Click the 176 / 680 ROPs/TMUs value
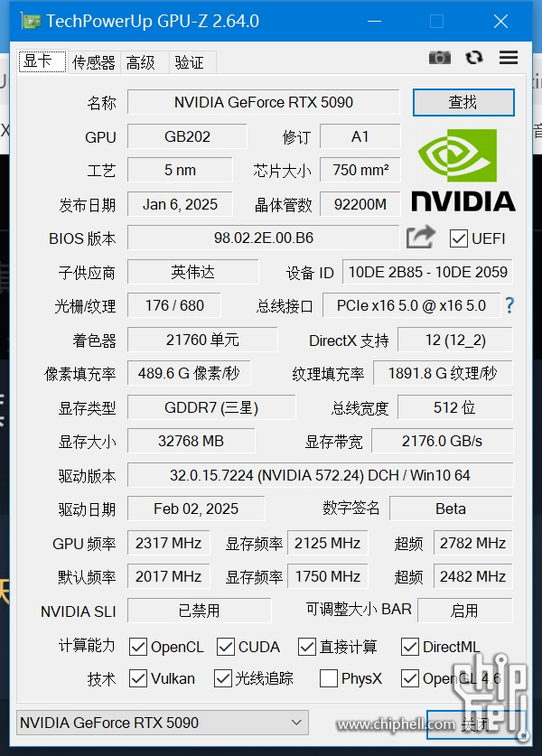Viewport: 542px width, 756px height. (x=174, y=305)
